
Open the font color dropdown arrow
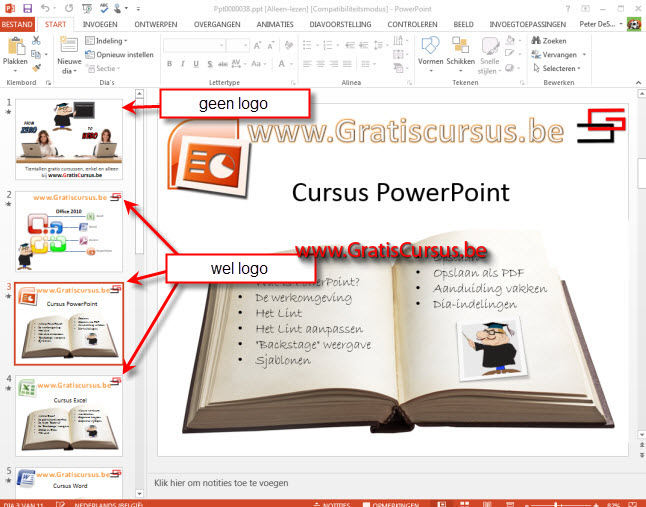coord(291,64)
